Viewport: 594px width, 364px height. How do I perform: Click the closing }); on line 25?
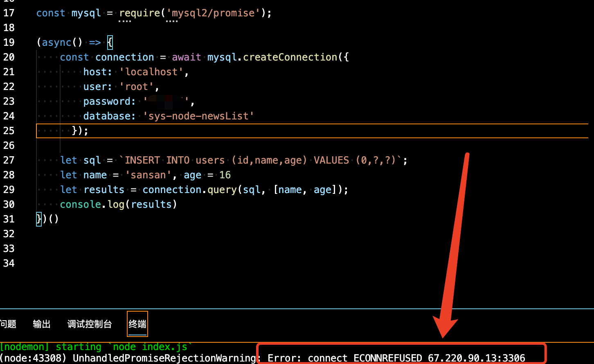(80, 131)
